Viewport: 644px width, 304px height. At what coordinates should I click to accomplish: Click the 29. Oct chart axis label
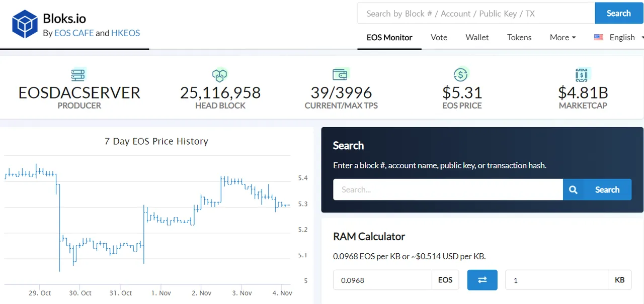pyautogui.click(x=40, y=293)
